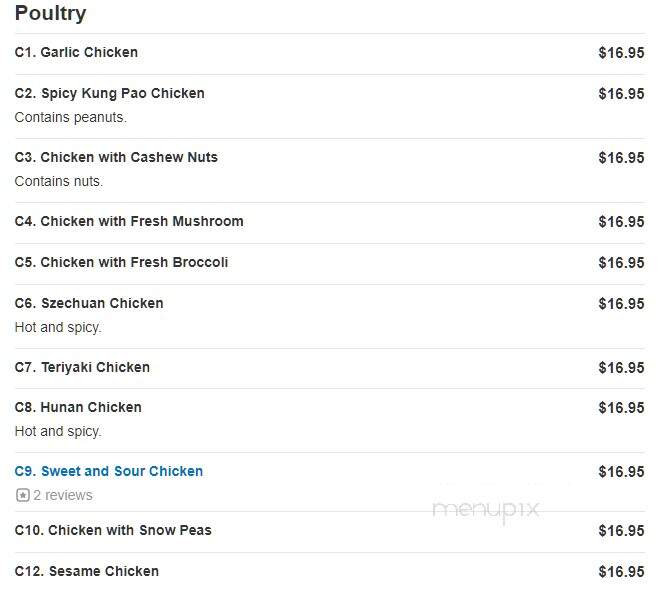Viewport: 665px width, 592px height.
Task: Select C5. Chicken with Fresh Broccoli
Action: [x=121, y=262]
